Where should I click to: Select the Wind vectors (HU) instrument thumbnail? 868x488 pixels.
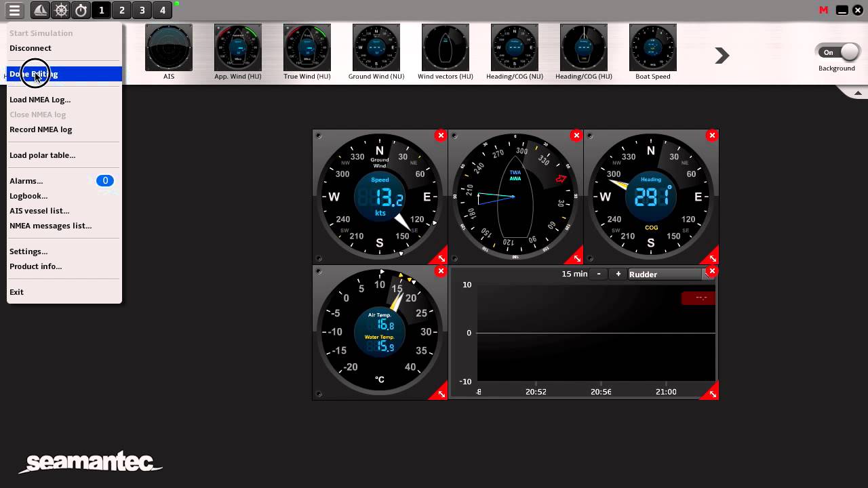pyautogui.click(x=446, y=47)
